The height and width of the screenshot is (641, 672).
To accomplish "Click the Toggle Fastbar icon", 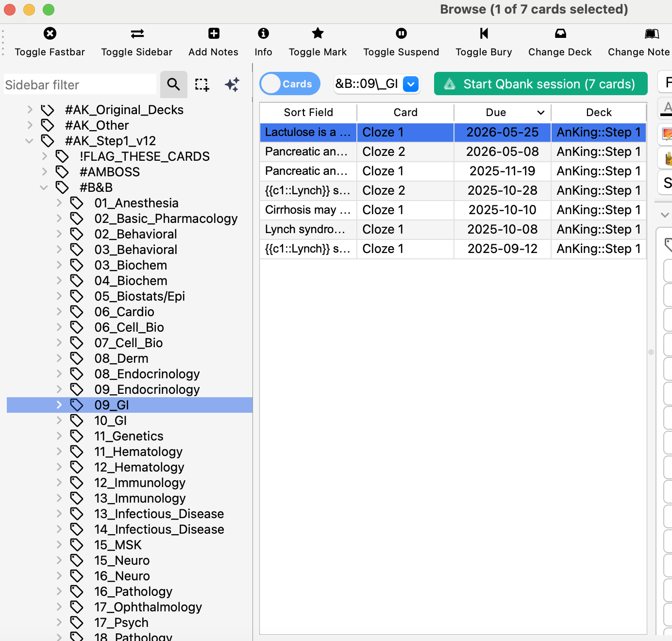I will 50,34.
